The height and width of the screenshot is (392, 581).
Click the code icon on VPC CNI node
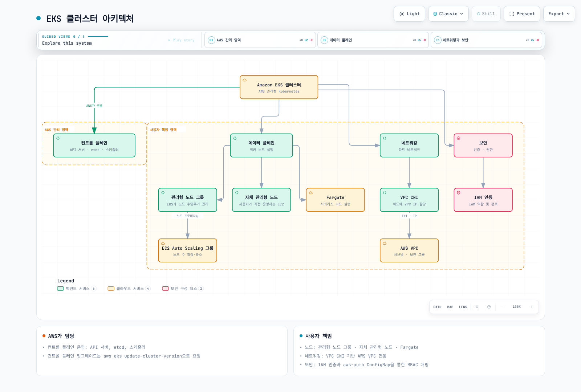pos(385,193)
